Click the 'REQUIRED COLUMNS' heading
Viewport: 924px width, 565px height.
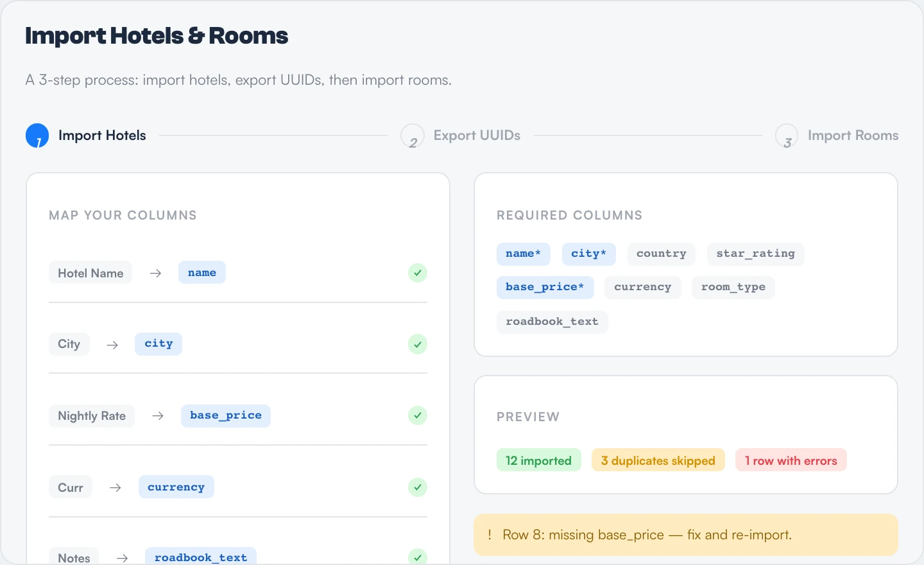click(x=570, y=215)
